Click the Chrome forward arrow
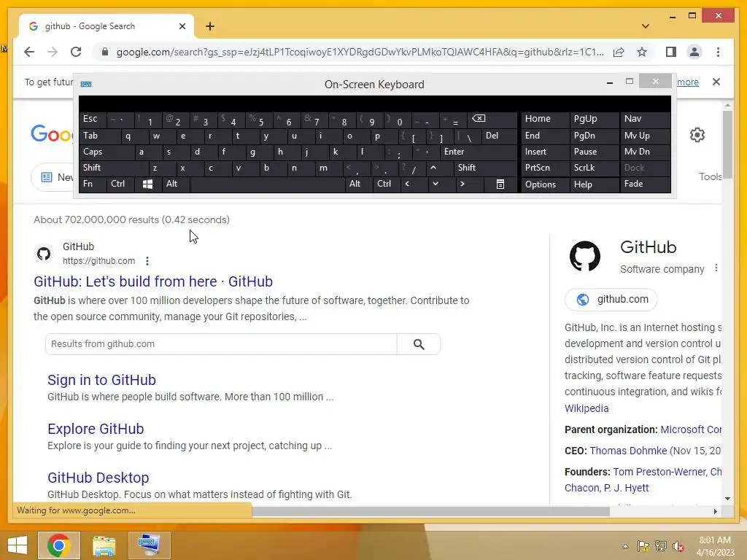Image resolution: width=747 pixels, height=560 pixels. [x=53, y=52]
